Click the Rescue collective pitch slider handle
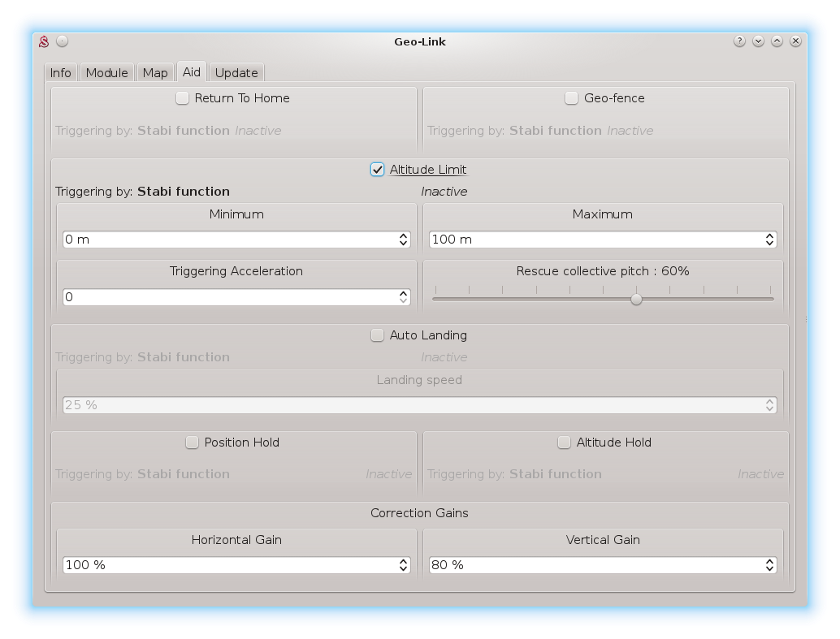 [x=636, y=299]
